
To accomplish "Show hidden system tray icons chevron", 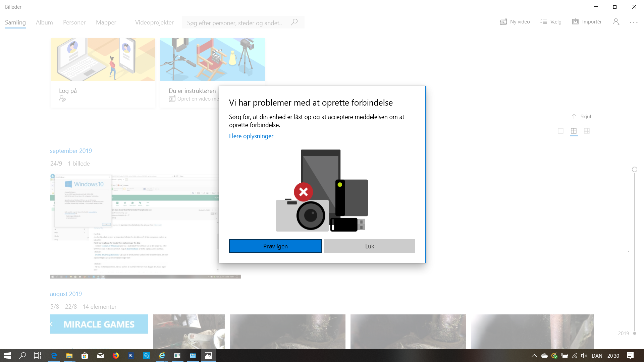I will 534,356.
